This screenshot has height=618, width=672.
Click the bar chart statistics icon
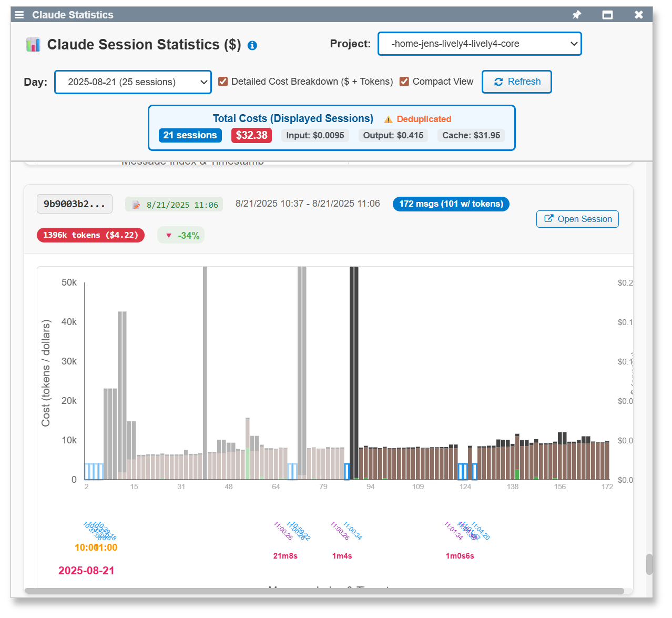(33, 45)
